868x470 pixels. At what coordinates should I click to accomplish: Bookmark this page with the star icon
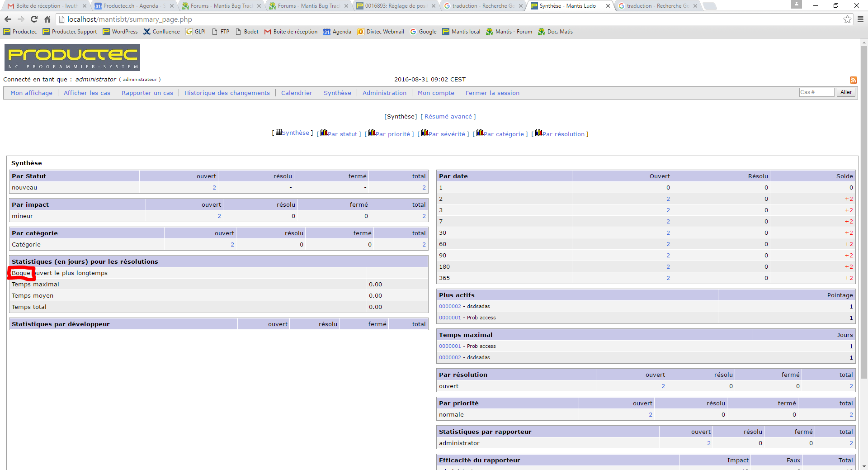coord(847,19)
